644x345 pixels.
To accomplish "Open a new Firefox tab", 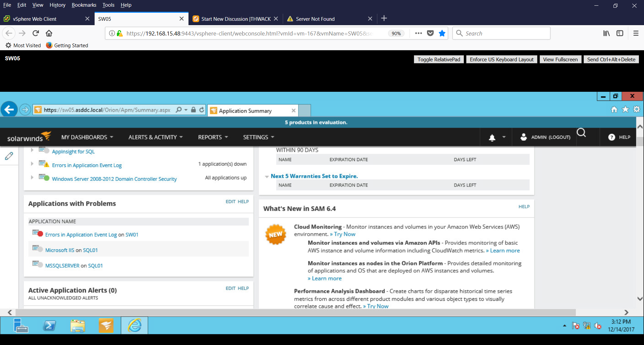I will click(x=384, y=18).
